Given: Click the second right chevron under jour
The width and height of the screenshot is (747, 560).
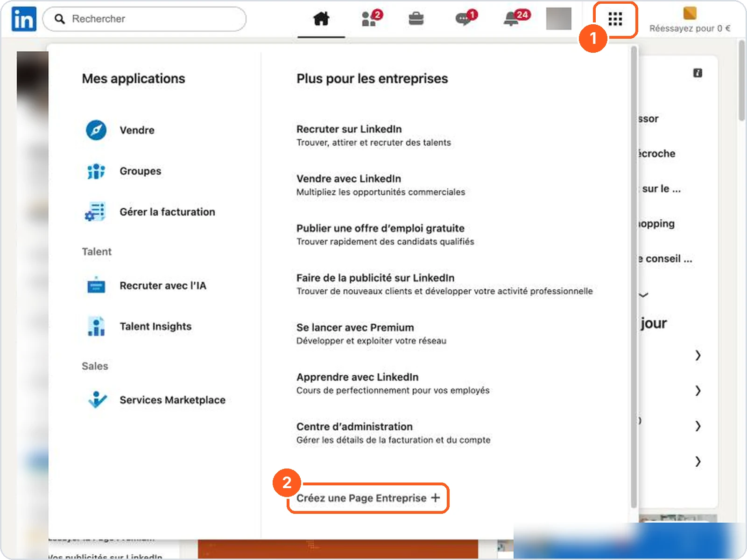Looking at the screenshot, I should 698,391.
